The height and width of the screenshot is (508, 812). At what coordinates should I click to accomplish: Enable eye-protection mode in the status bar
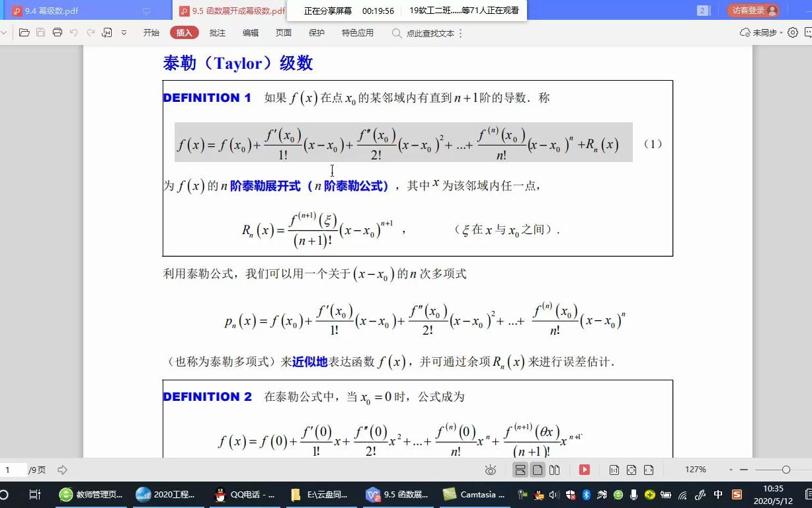pos(491,469)
